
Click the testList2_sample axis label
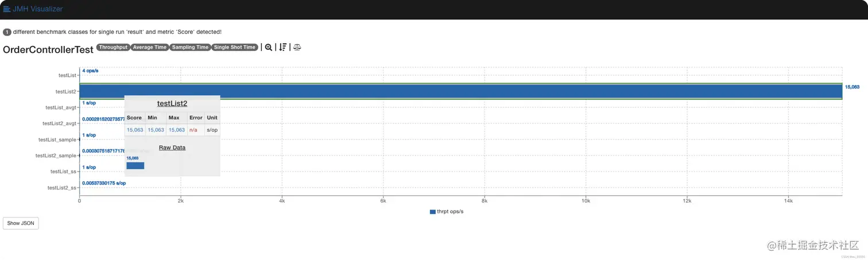tap(56, 156)
